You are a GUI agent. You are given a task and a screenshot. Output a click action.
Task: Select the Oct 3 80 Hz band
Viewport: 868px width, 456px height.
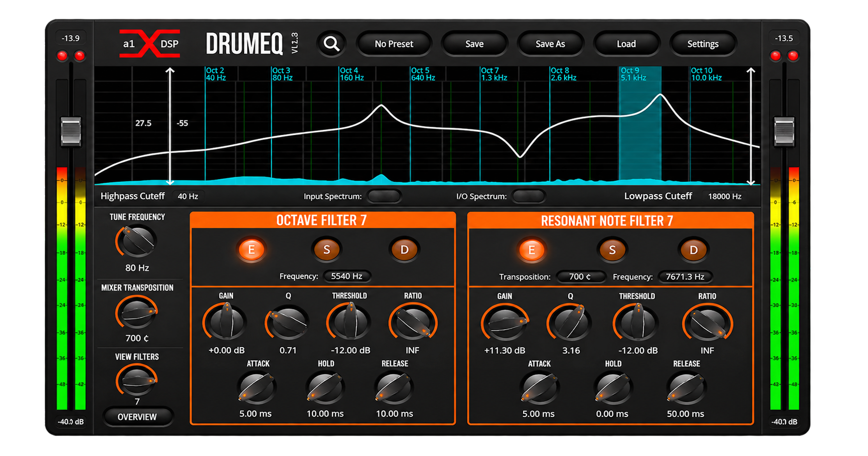(282, 74)
